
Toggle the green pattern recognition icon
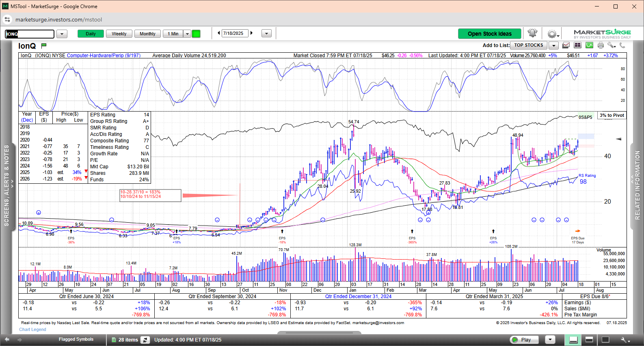pyautogui.click(x=589, y=45)
